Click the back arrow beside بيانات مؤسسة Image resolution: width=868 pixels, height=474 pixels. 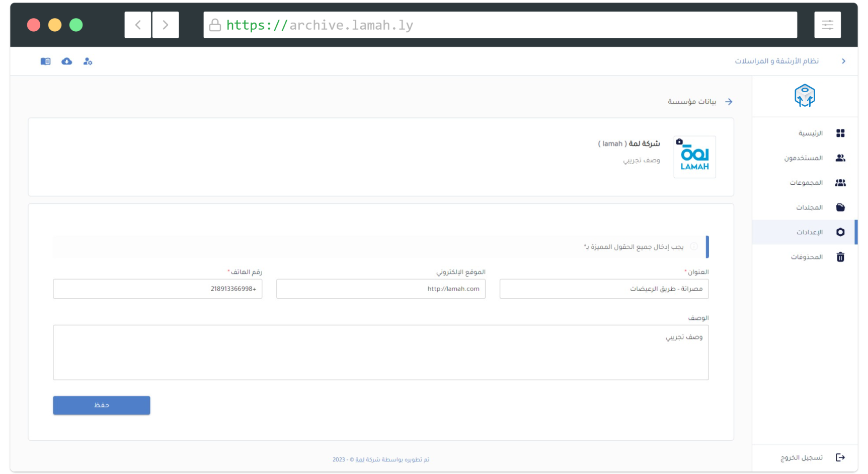pyautogui.click(x=729, y=101)
